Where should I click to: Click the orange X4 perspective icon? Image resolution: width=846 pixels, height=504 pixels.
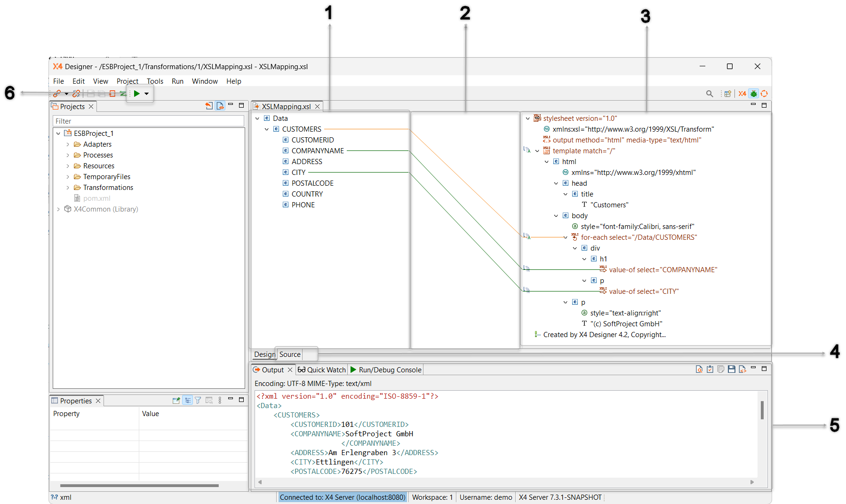click(742, 94)
